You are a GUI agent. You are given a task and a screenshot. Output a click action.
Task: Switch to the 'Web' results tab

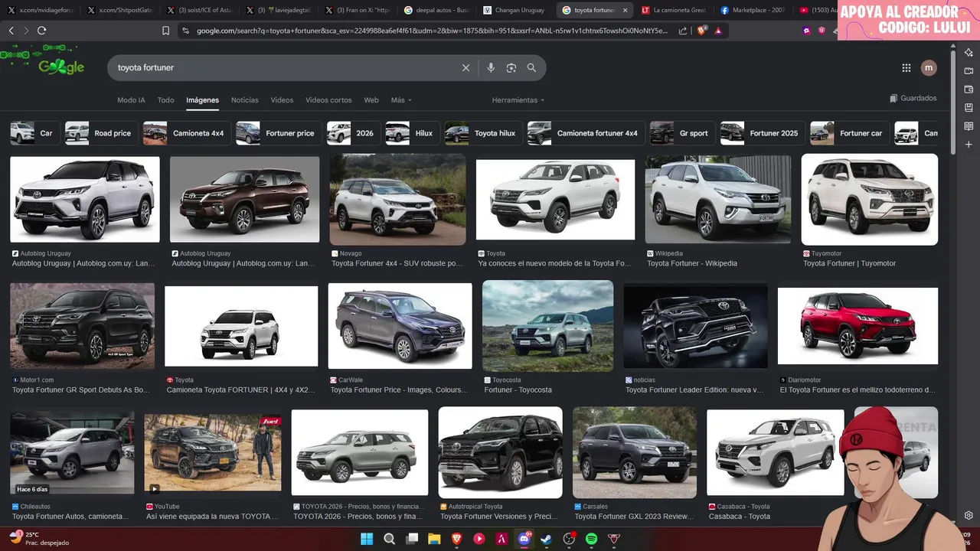tap(371, 100)
